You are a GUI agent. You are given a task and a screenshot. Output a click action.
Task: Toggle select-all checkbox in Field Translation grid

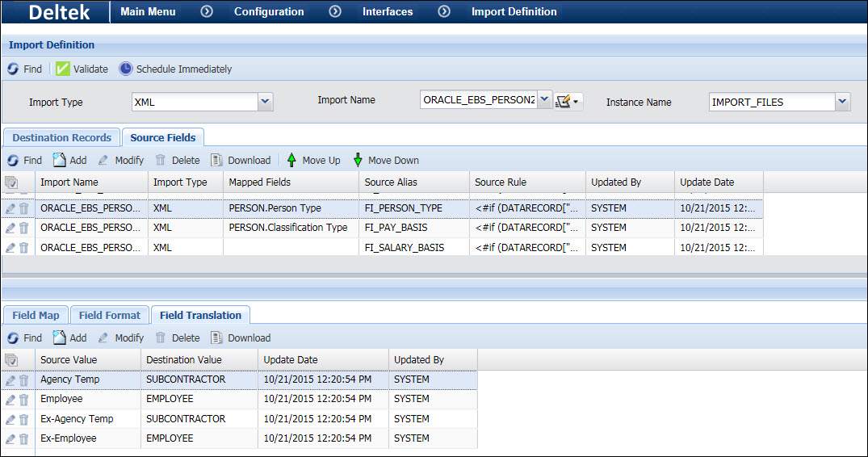[11, 360]
